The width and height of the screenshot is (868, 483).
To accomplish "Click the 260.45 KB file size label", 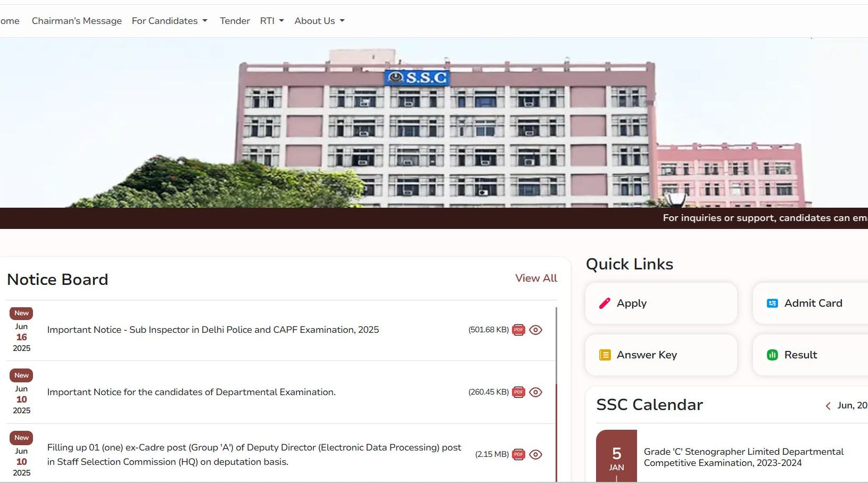I will (489, 392).
